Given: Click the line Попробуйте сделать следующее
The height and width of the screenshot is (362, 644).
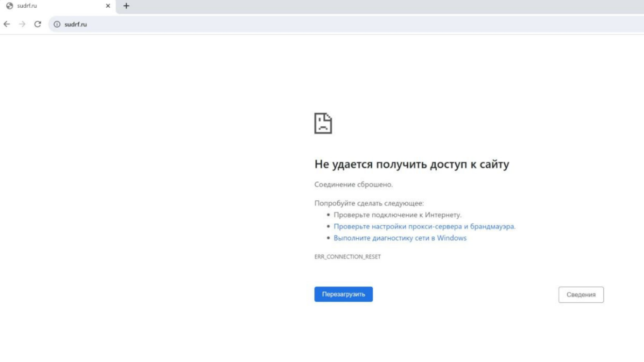Looking at the screenshot, I should [x=369, y=203].
